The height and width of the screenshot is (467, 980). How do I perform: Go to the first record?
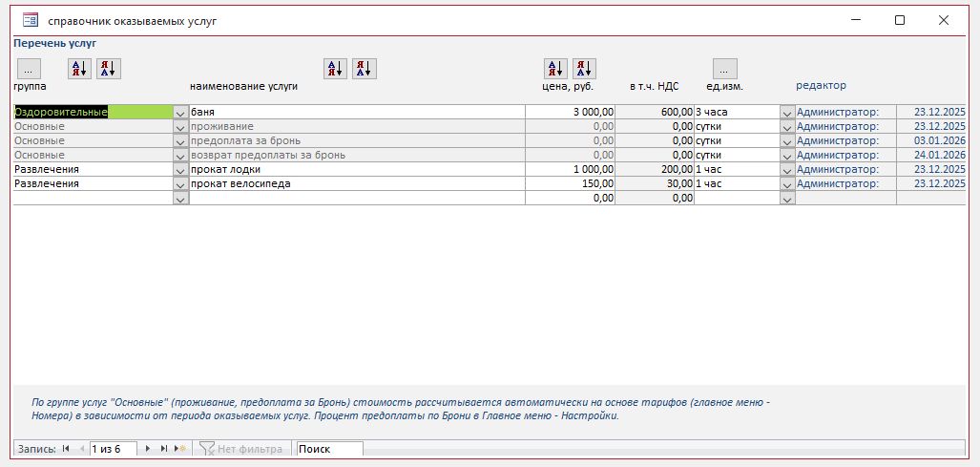coord(66,449)
